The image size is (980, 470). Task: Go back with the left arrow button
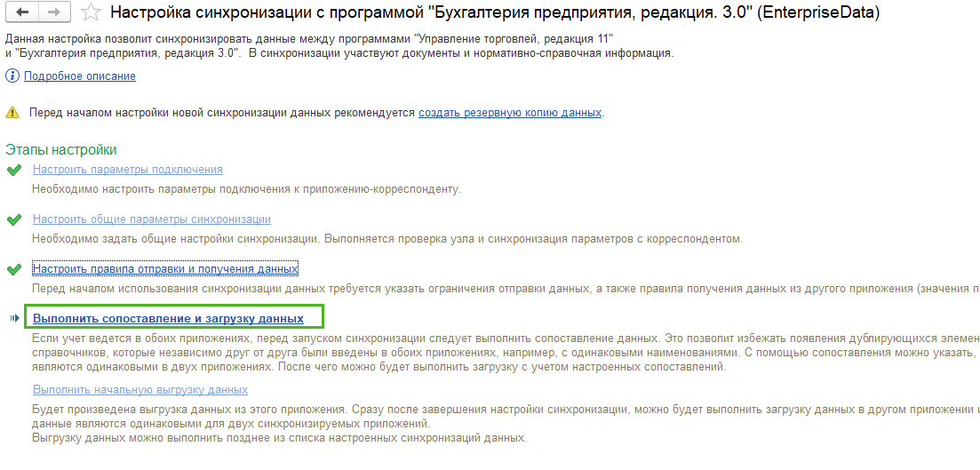(x=22, y=12)
